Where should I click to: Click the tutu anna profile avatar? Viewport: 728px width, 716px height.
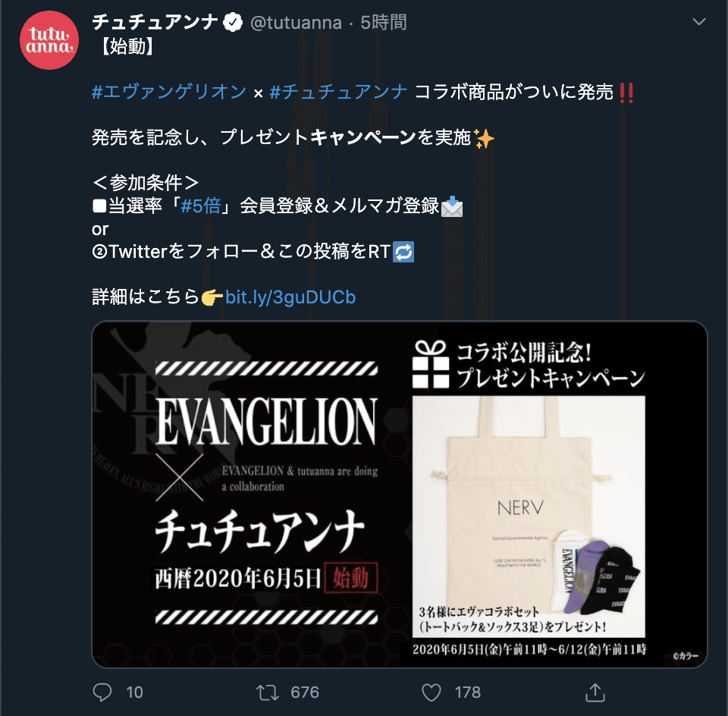pos(49,40)
